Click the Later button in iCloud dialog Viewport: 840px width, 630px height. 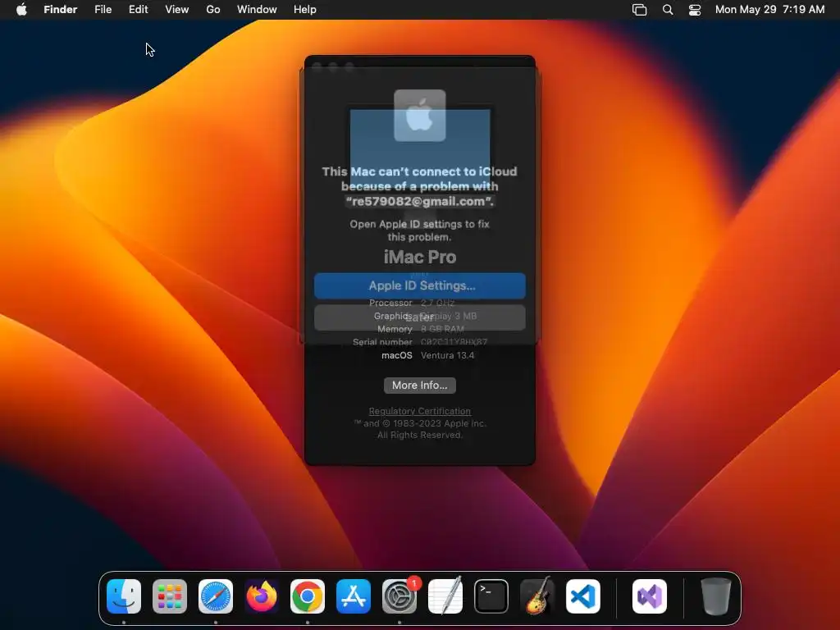point(420,317)
